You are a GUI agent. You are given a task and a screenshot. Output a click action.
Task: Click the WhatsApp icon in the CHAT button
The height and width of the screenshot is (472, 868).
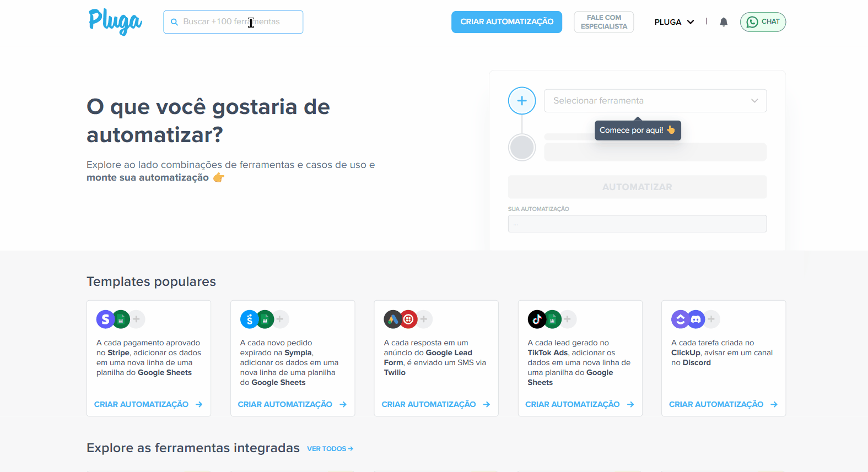click(x=752, y=22)
